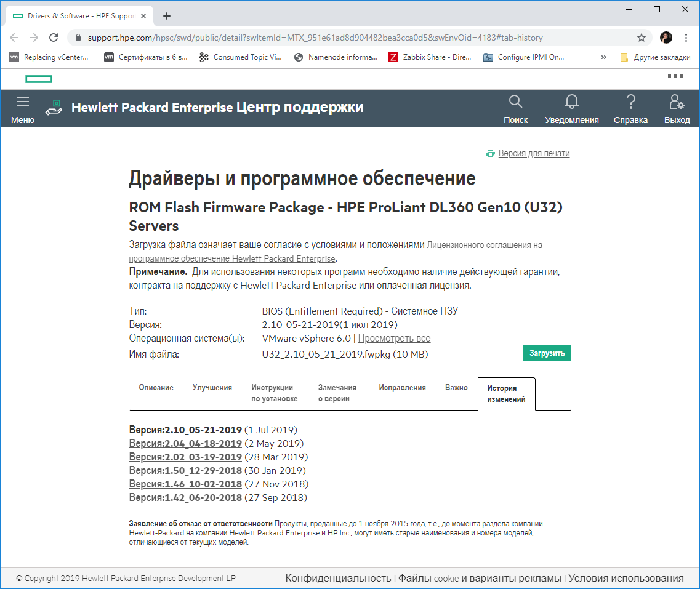
Task: Click the printer icon near Версия для печати
Action: pos(491,153)
